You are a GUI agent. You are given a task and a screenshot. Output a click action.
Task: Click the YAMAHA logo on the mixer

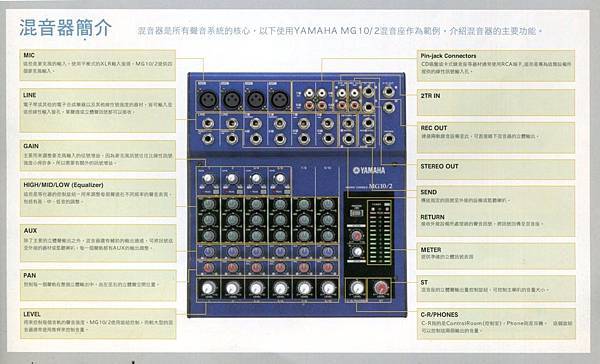click(369, 170)
